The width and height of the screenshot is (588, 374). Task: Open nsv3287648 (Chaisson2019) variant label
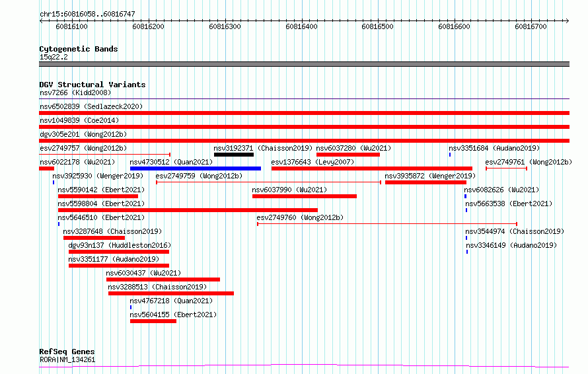[x=112, y=231]
